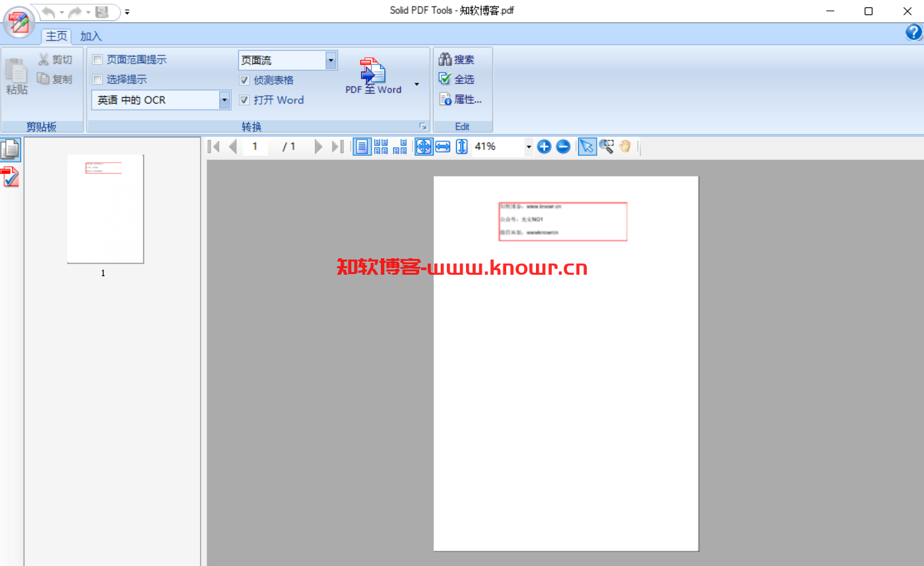Click the PDF 至 Word convert button
The image size is (924, 566).
point(374,76)
